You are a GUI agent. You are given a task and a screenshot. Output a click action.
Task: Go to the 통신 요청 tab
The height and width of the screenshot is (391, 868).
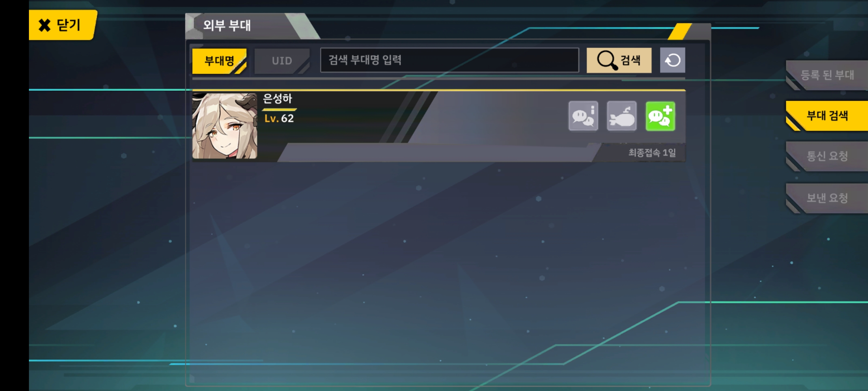click(827, 156)
